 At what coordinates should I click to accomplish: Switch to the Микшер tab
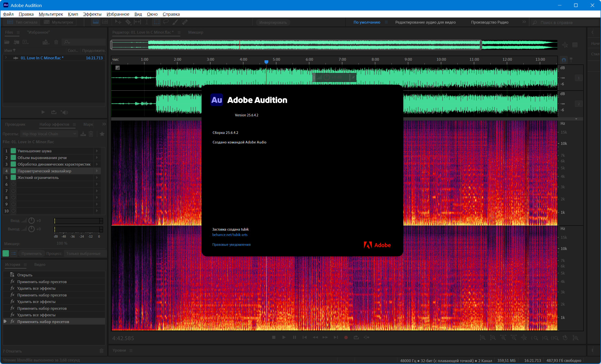click(x=195, y=32)
